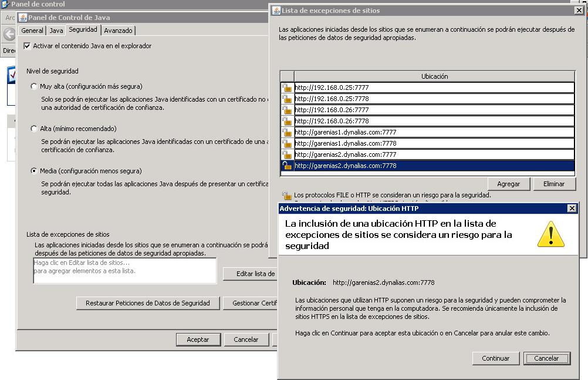Click Continuar in the HTTP warning dialog

pos(496,358)
